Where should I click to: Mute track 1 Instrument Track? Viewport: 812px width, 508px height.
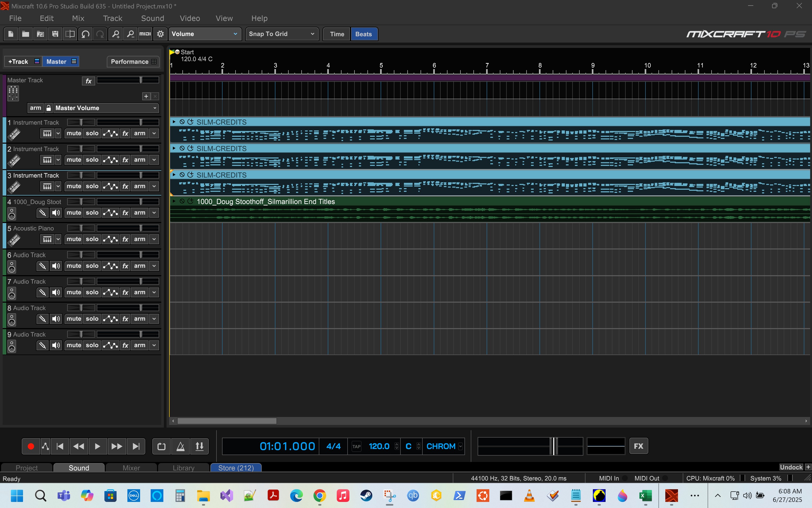74,133
